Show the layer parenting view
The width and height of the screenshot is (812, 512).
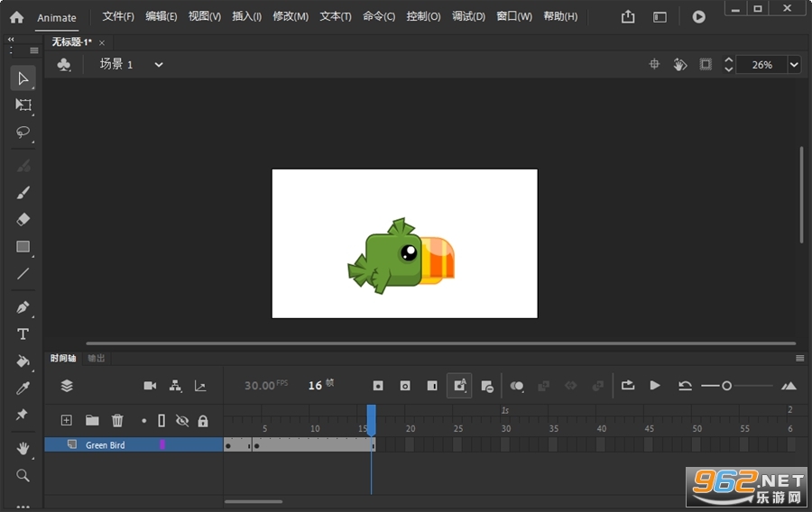[x=176, y=386]
